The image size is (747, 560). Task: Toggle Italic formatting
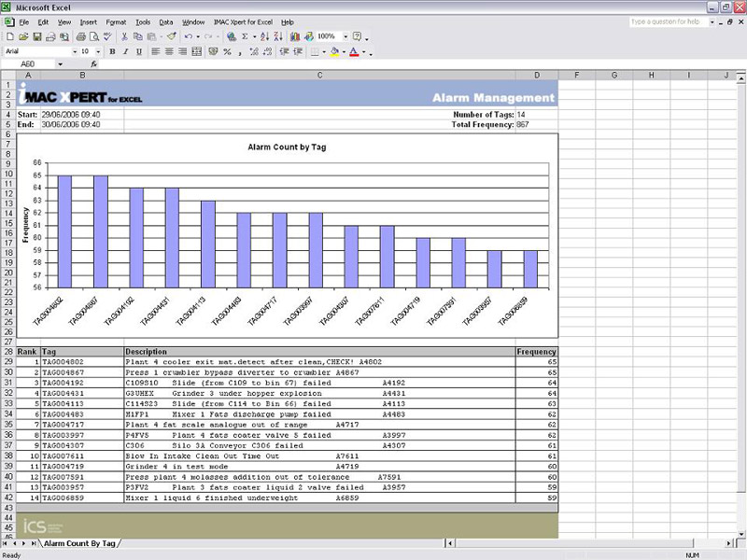[x=124, y=51]
